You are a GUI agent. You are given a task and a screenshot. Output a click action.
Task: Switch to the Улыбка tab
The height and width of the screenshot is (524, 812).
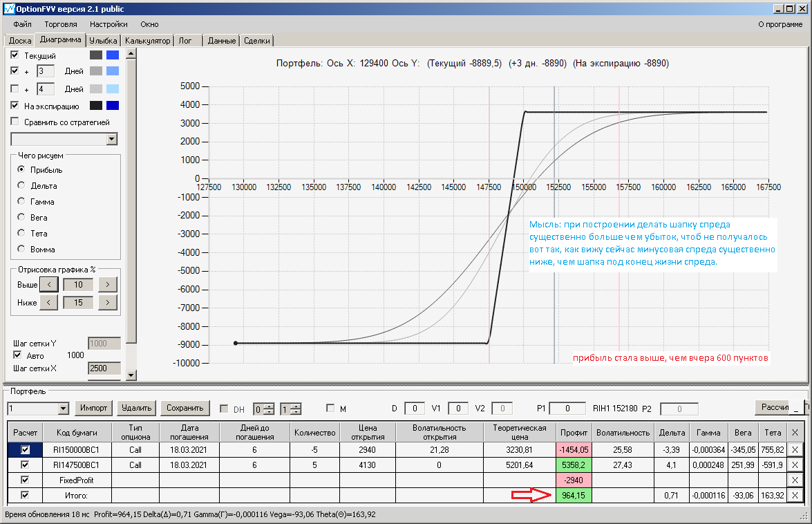click(103, 40)
